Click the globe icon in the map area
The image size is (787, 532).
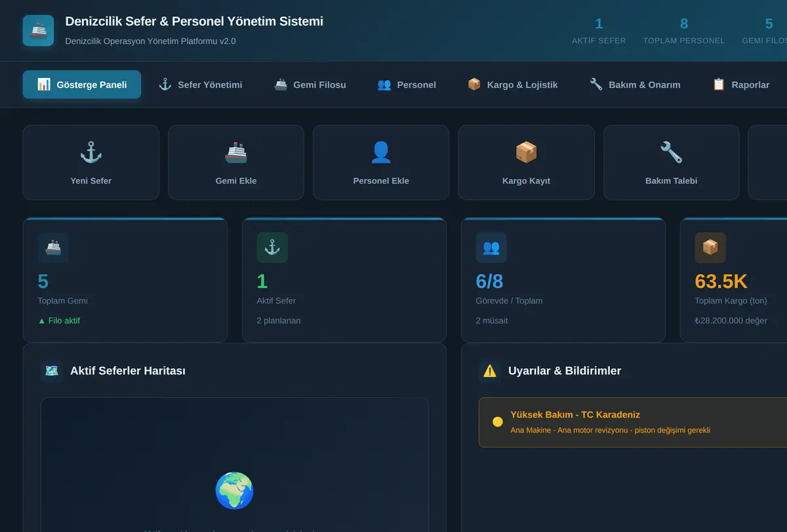pos(234,490)
